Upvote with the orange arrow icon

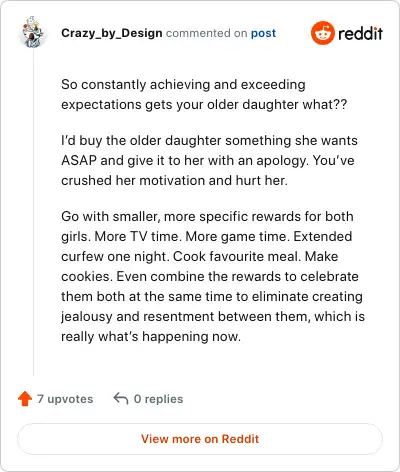pyautogui.click(x=25, y=399)
